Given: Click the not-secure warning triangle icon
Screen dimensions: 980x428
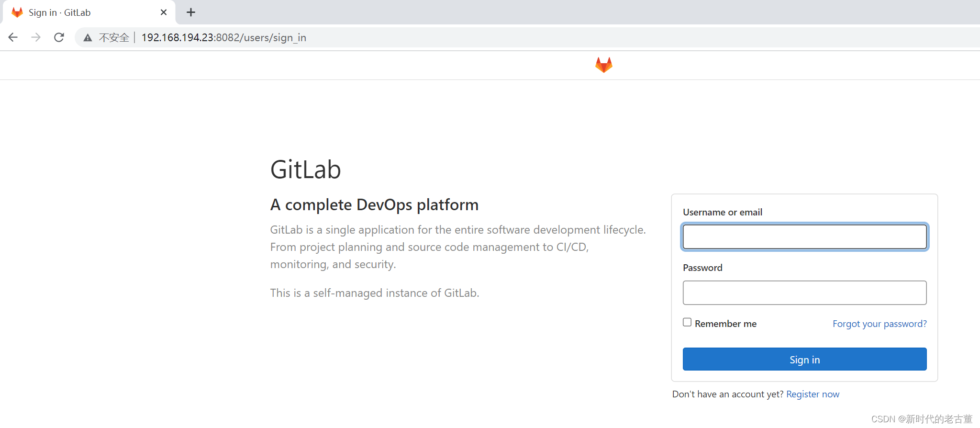Looking at the screenshot, I should (x=88, y=38).
